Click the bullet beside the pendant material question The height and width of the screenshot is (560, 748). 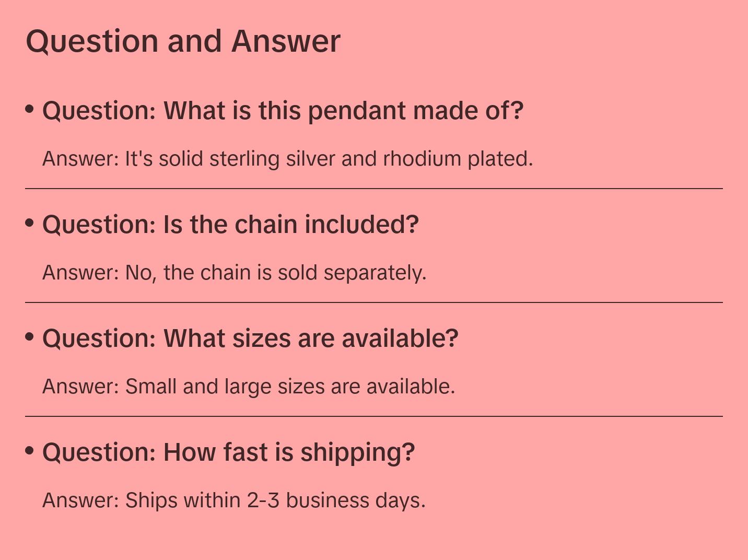coord(30,109)
